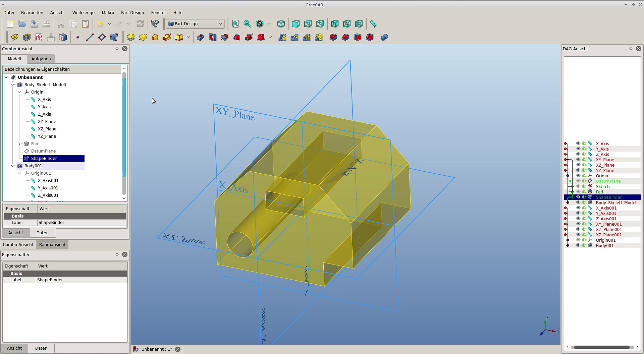Toggle visibility eye of Sketch in DAG view

[x=578, y=186]
